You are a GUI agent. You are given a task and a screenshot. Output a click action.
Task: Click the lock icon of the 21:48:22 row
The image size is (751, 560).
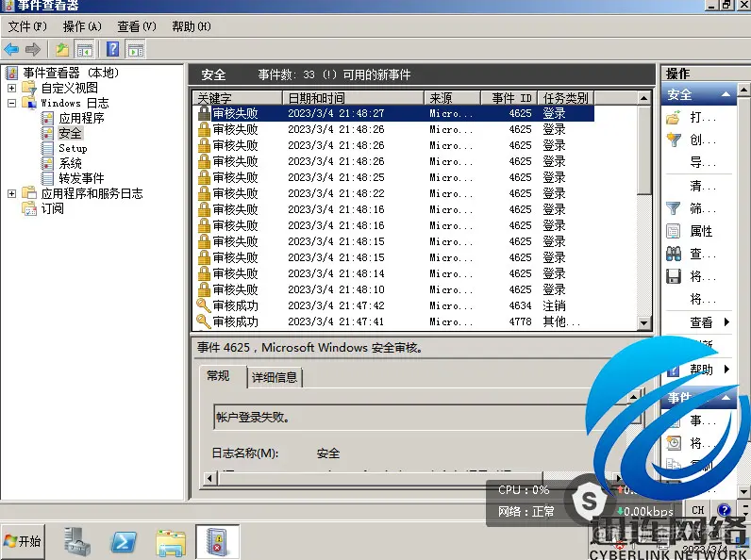point(204,193)
